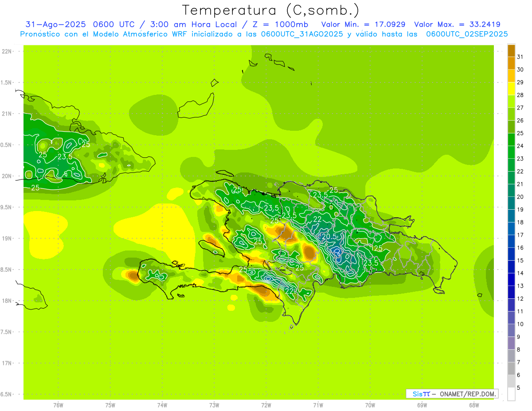Pick the purple legend swatch between 9 and 10
Viewport: 532px width, 411px height.
coord(512,331)
